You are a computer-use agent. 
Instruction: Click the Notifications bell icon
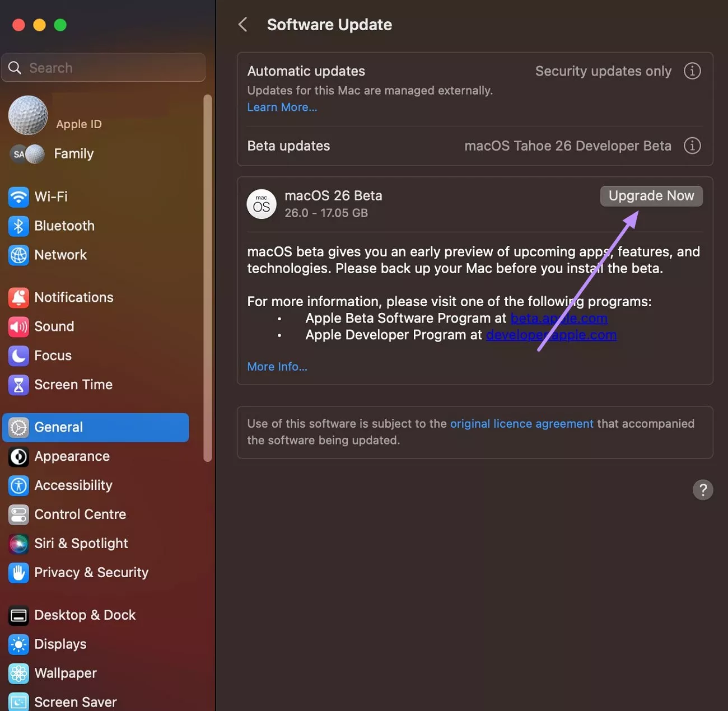[x=18, y=297]
